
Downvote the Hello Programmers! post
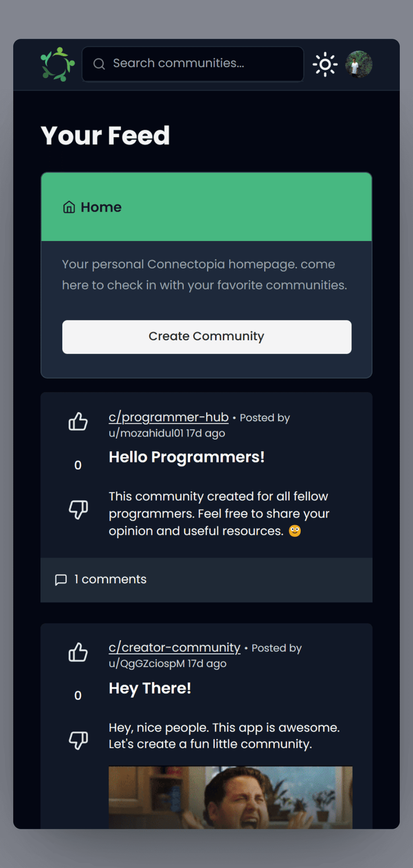pos(78,509)
